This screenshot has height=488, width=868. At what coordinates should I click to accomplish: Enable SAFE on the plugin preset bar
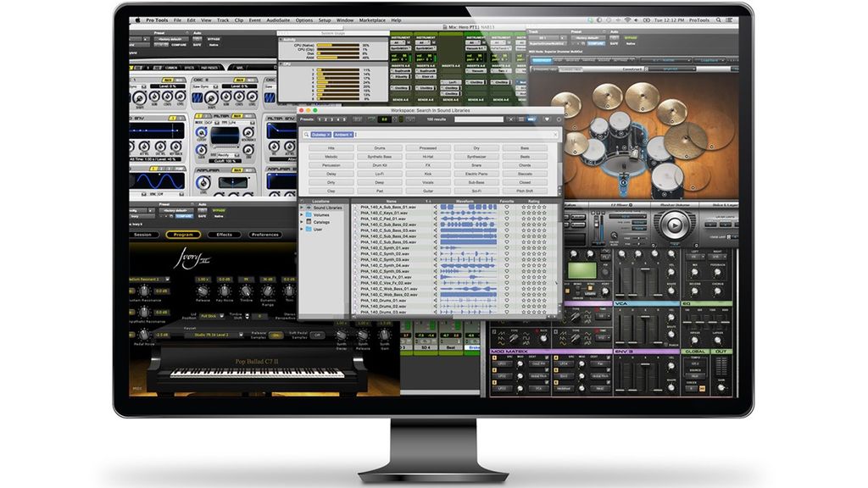(x=197, y=44)
